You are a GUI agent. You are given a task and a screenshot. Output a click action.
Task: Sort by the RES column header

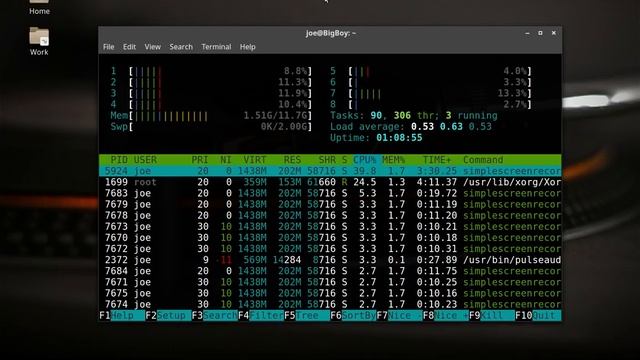(x=292, y=160)
